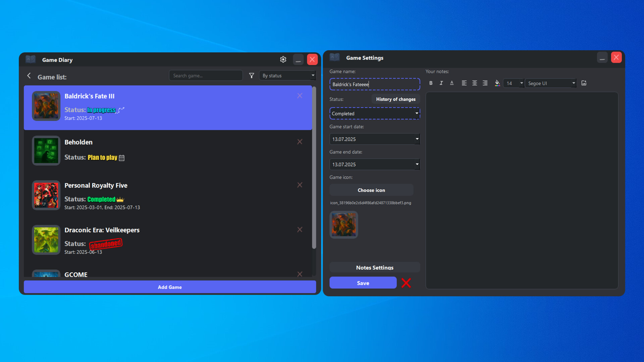This screenshot has width=644, height=362.
Task: Click the Search game input field
Action: 206,75
